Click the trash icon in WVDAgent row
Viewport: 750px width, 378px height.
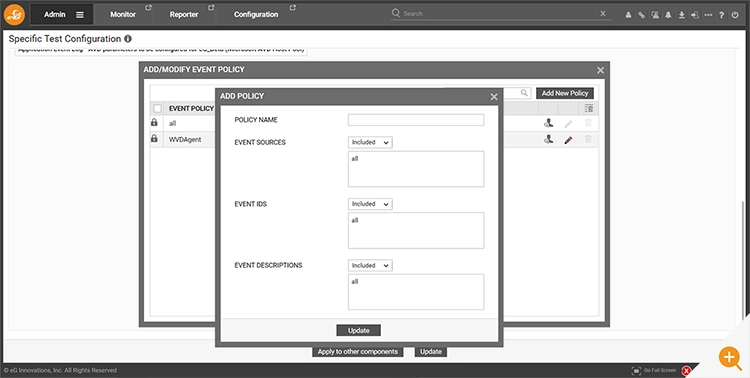pyautogui.click(x=588, y=139)
